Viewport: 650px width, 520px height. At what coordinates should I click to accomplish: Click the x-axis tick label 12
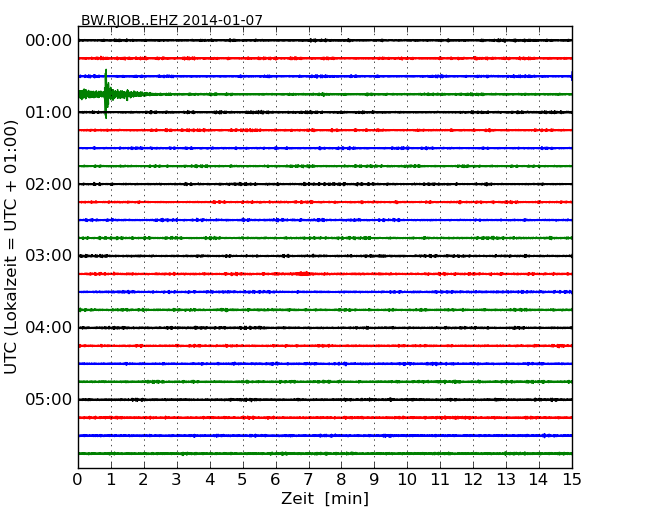coord(473,480)
